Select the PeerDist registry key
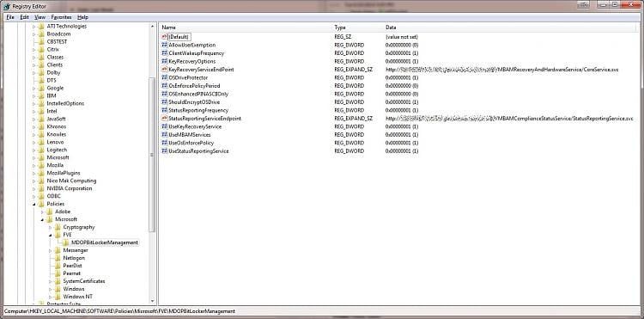This screenshot has height=319, width=644. coord(72,266)
